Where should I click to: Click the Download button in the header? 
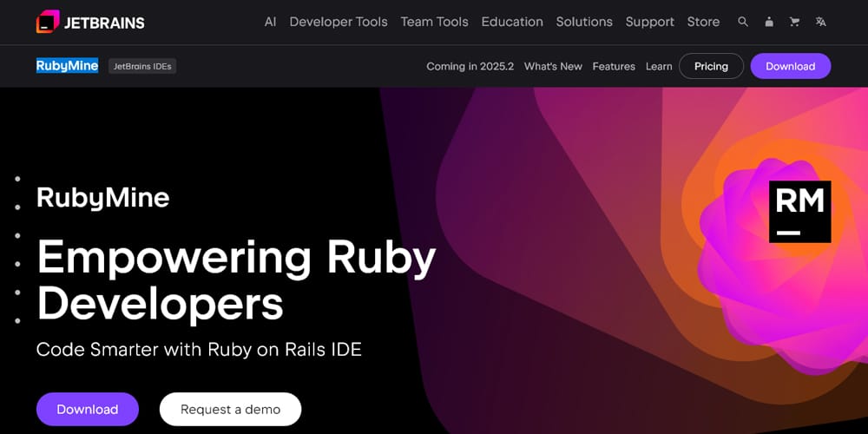pyautogui.click(x=791, y=67)
